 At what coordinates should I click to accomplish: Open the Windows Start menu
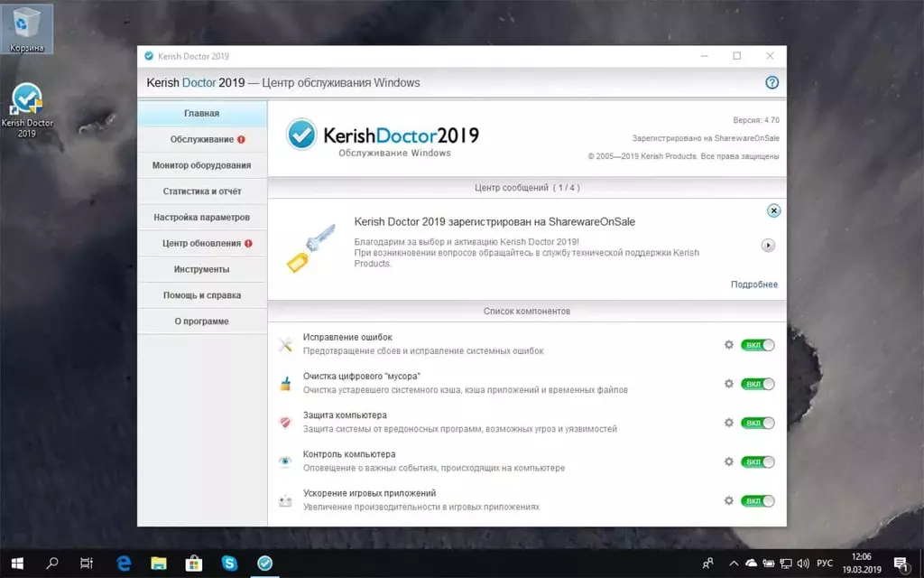(x=17, y=564)
